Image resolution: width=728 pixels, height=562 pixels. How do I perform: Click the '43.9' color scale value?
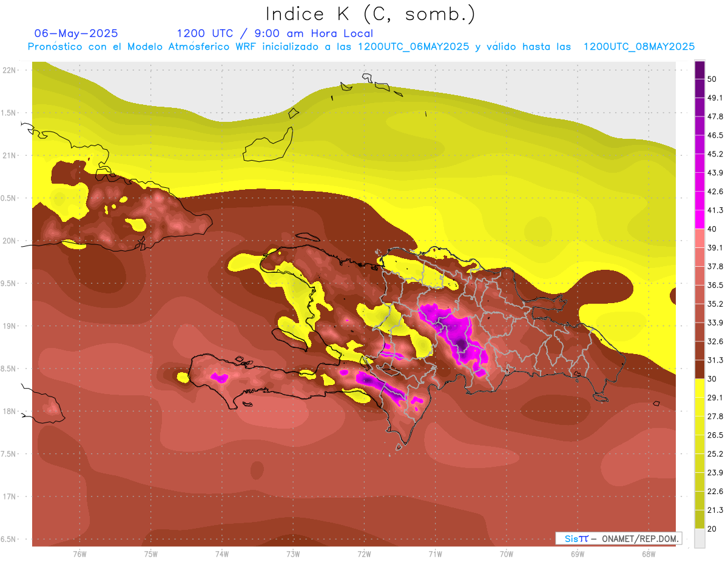715,173
